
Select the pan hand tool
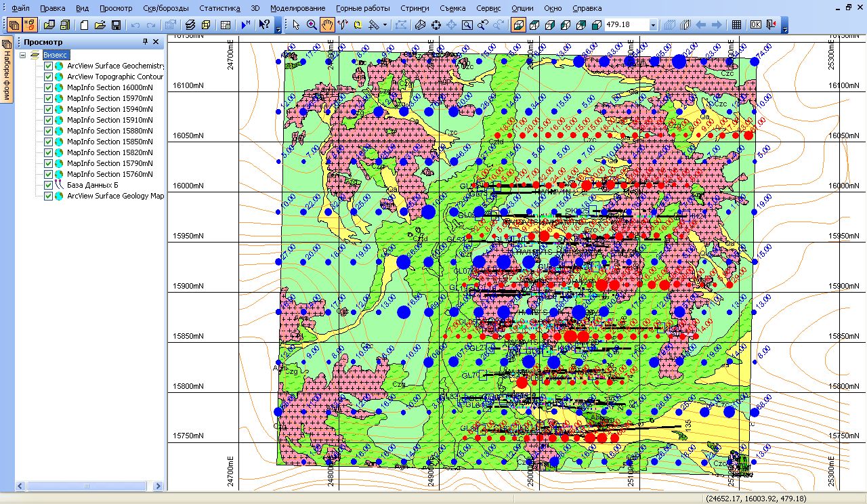(x=327, y=25)
